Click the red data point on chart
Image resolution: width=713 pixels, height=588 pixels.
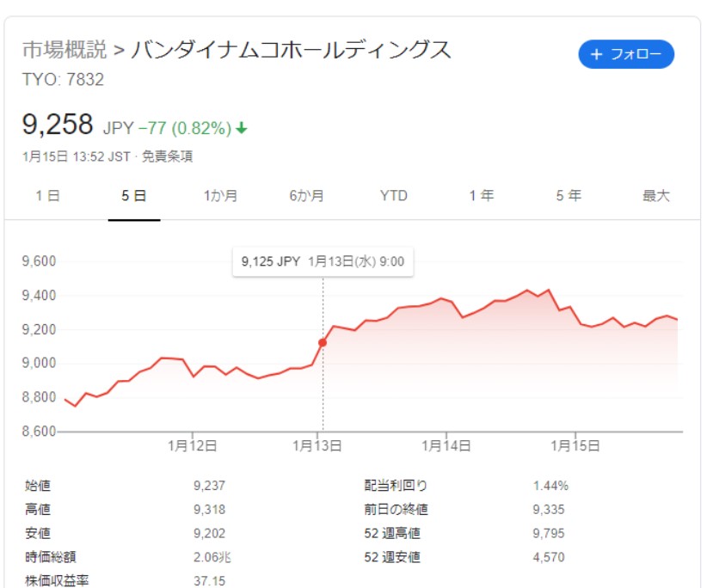[x=323, y=342]
